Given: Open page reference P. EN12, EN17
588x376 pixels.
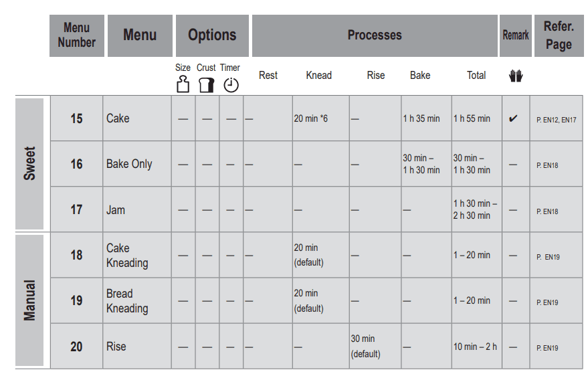Looking at the screenshot, I should click(556, 120).
